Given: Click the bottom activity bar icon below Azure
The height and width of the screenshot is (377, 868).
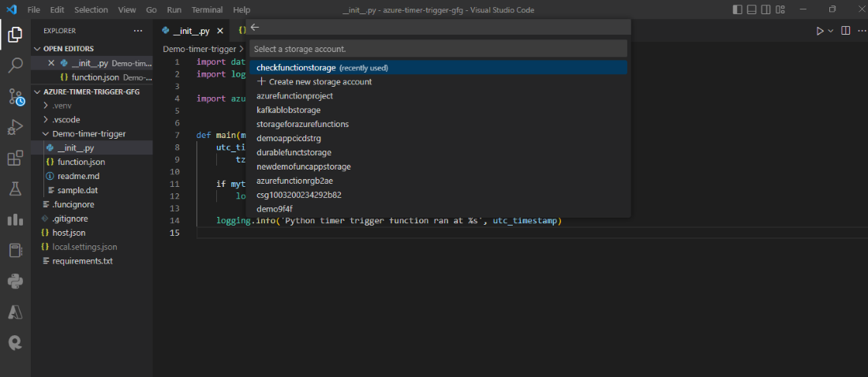Looking at the screenshot, I should [15, 342].
